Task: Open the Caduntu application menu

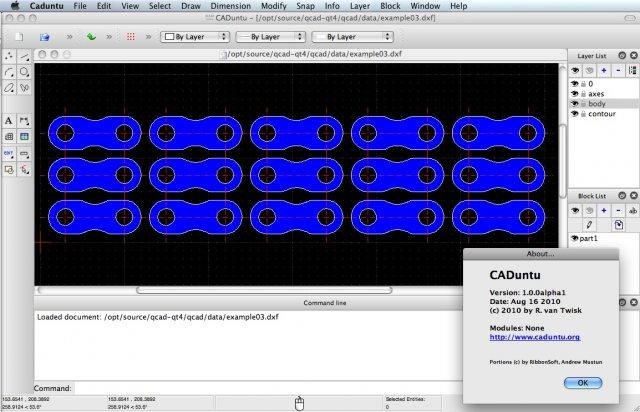Action: point(47,6)
